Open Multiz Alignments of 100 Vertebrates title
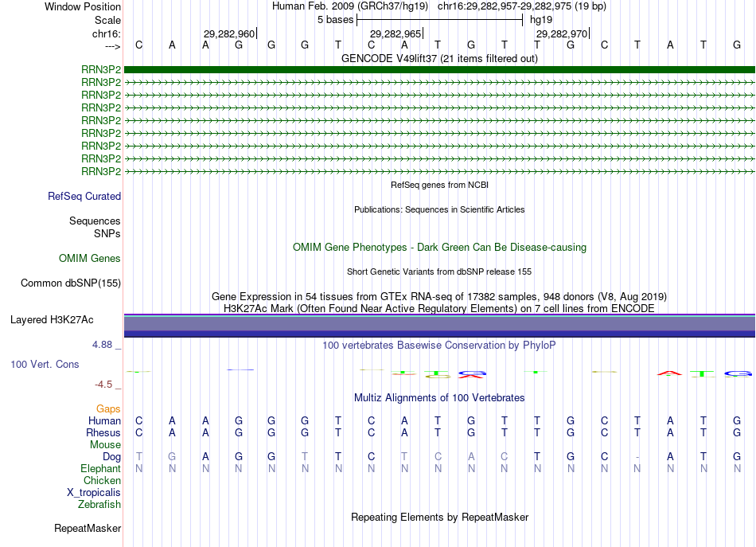This screenshot has width=756, height=547. (x=439, y=398)
